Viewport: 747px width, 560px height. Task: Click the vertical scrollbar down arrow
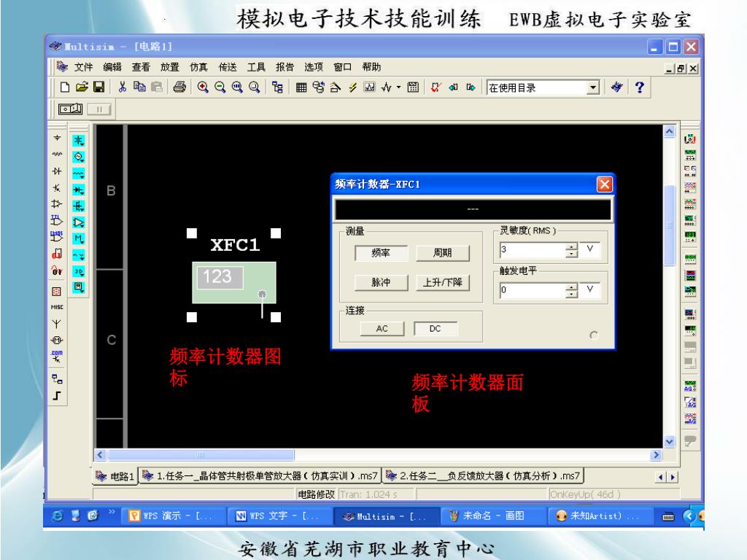pos(670,441)
